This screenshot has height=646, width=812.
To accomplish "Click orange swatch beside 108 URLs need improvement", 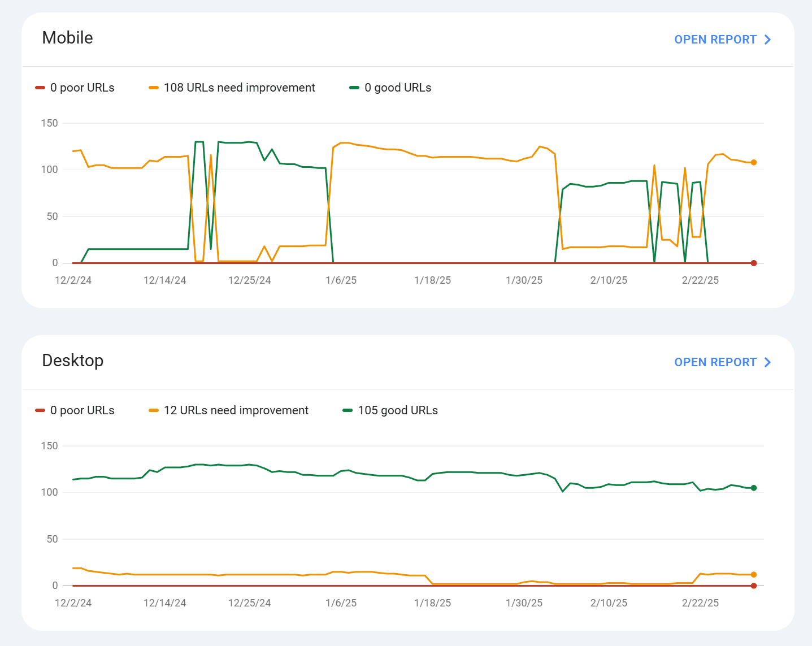I will pyautogui.click(x=154, y=88).
